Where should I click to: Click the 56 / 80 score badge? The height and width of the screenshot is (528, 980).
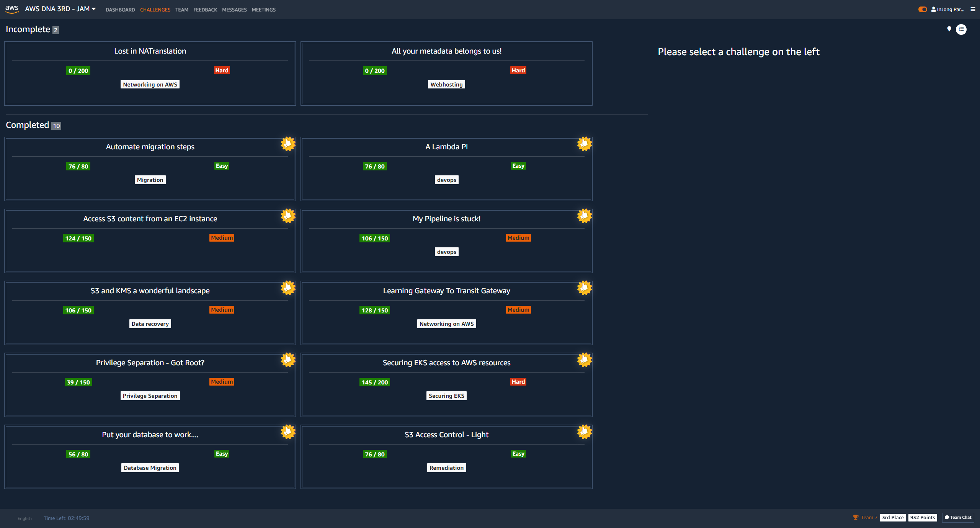click(78, 454)
